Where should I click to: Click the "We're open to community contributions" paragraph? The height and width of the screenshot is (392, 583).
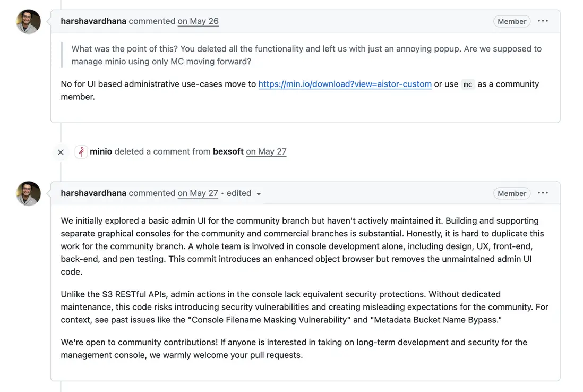(294, 348)
